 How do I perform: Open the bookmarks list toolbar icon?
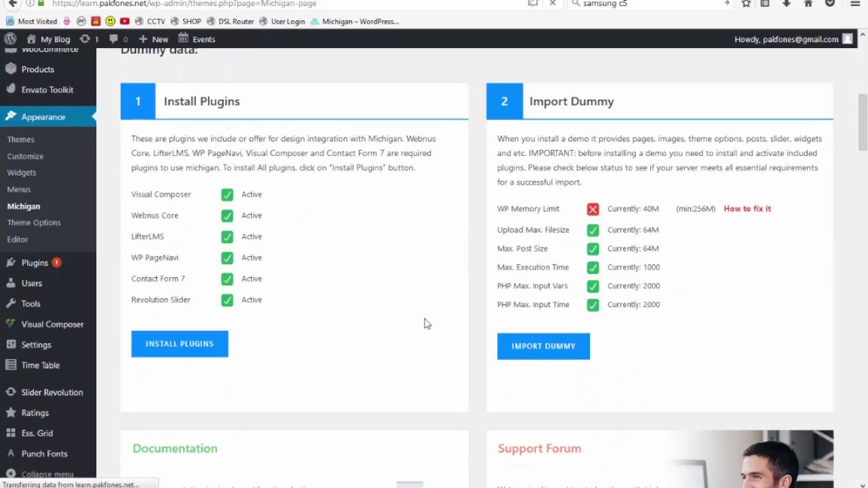click(x=765, y=3)
